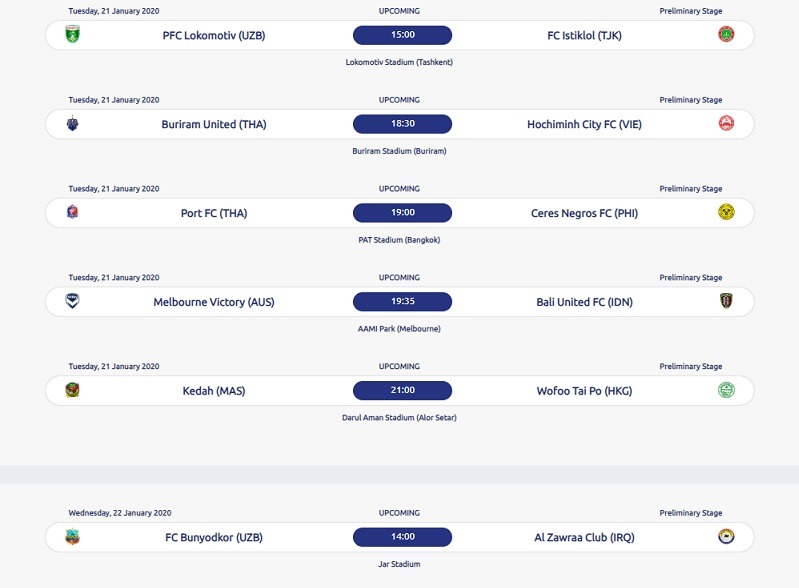Open the PFC Lokomotiv (UZB) team link
Screen dimensions: 799x588
point(214,36)
